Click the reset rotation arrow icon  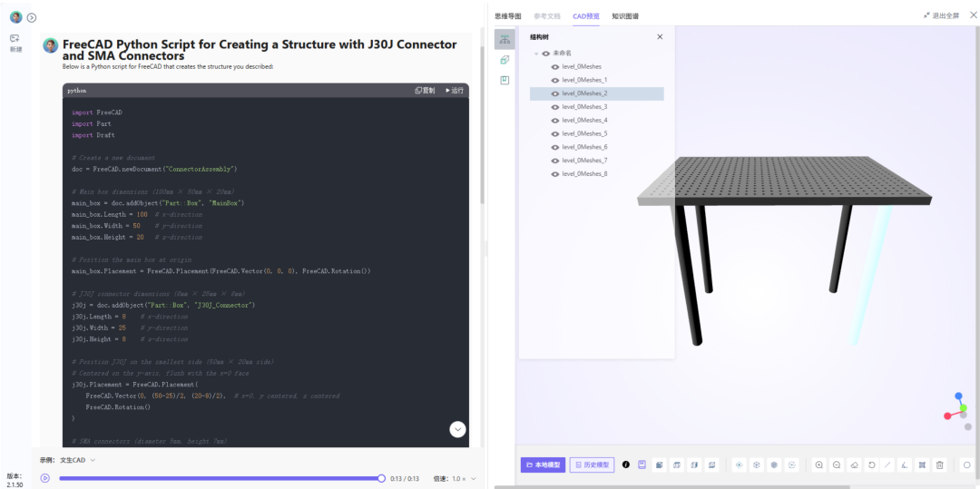pyautogui.click(x=871, y=465)
